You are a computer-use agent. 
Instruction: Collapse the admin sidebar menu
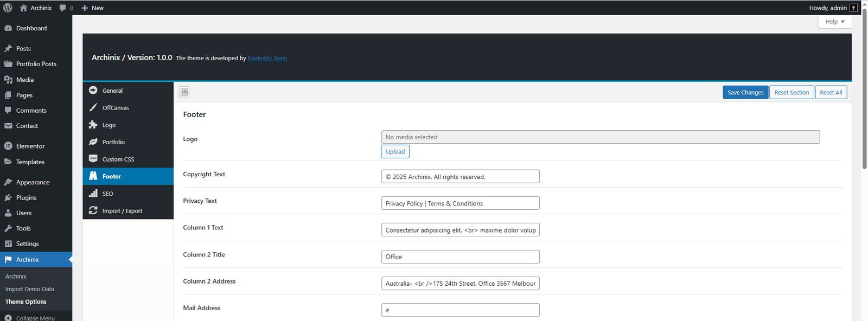[35, 318]
